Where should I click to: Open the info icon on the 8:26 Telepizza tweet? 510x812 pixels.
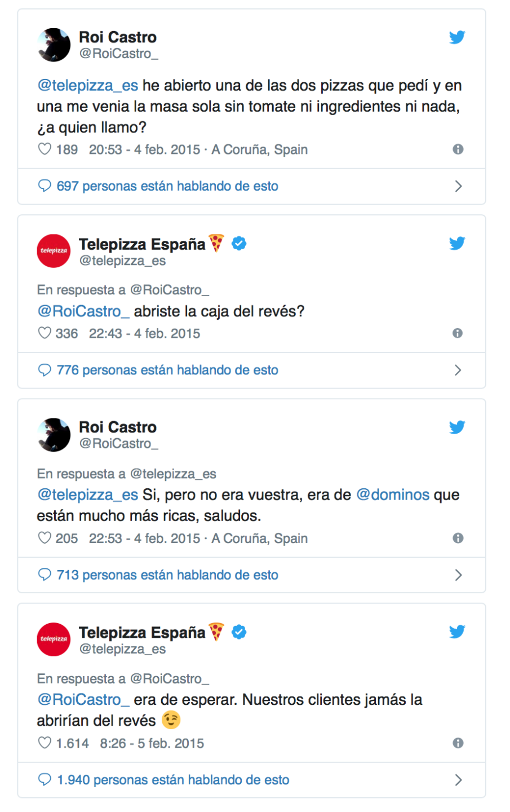click(458, 743)
